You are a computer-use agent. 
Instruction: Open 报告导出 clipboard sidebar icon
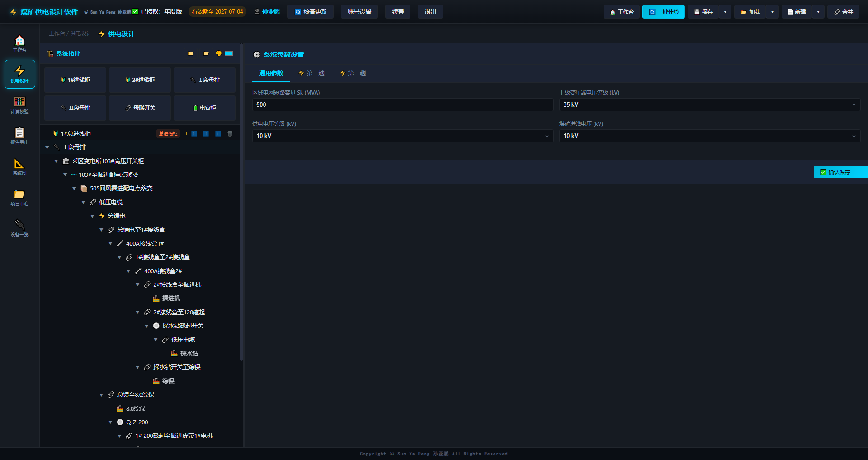[19, 136]
